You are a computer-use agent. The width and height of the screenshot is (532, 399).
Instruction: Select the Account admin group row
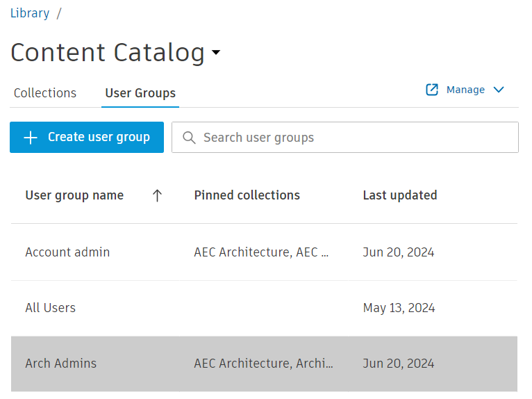pyautogui.click(x=67, y=252)
